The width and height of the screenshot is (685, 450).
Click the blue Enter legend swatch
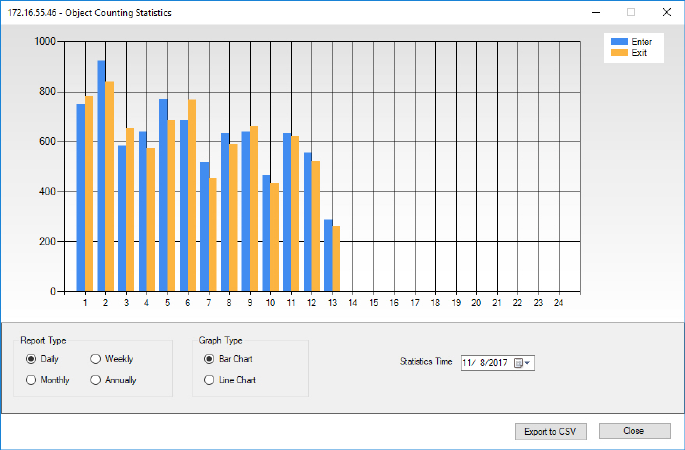[619, 42]
